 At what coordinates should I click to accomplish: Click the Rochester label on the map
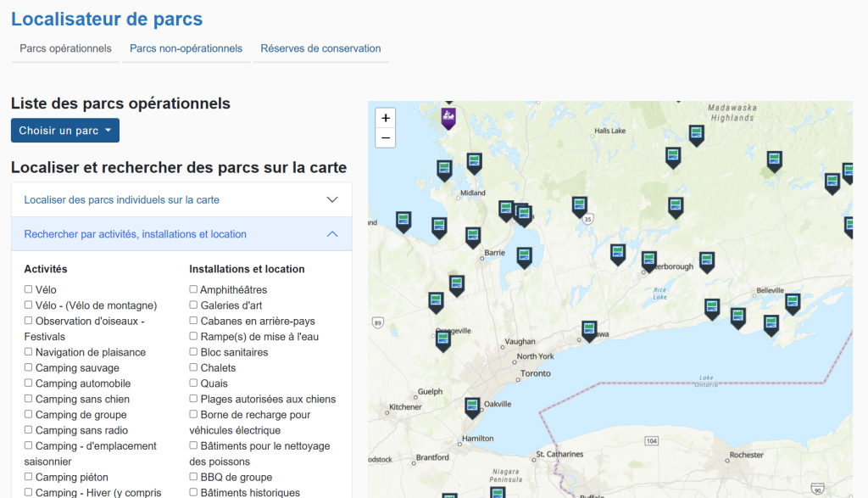tap(746, 455)
